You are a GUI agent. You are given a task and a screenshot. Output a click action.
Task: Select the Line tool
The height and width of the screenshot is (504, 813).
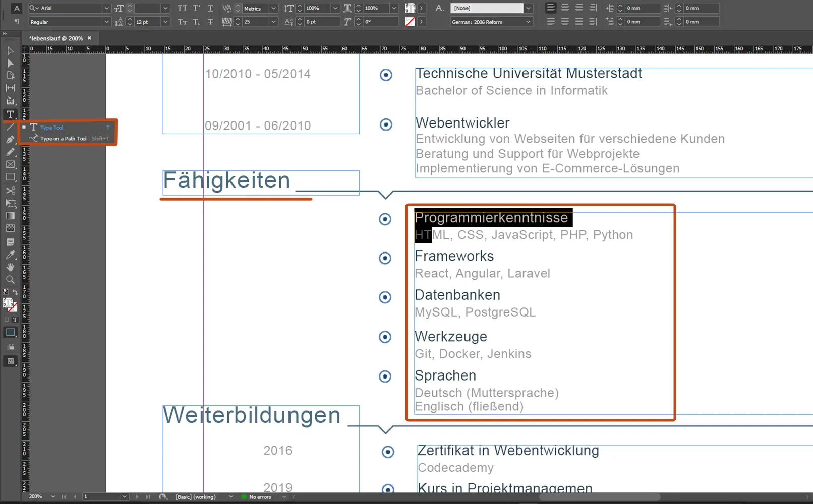10,127
